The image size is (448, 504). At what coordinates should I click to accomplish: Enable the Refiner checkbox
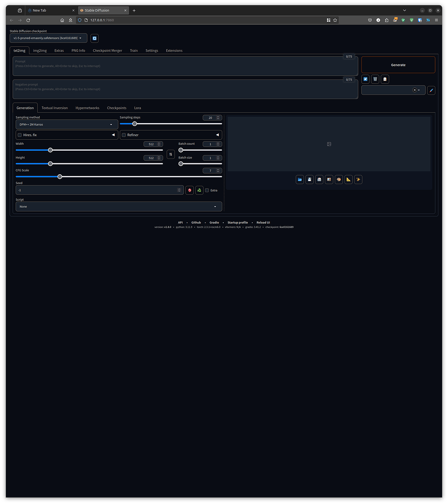point(123,134)
